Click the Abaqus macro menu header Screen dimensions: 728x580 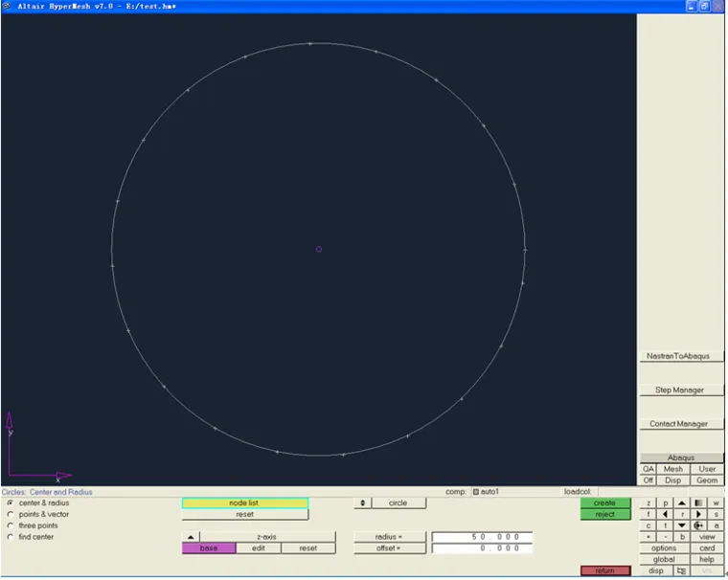coord(681,457)
